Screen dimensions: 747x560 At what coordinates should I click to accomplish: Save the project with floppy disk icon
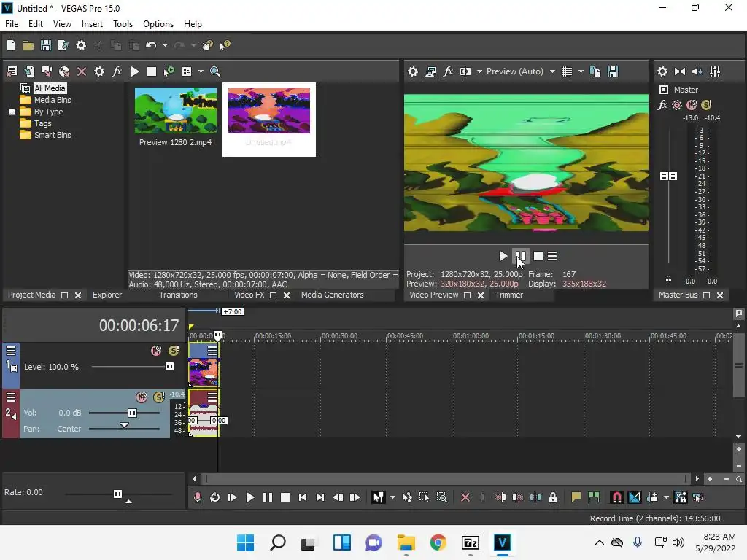[x=46, y=45]
